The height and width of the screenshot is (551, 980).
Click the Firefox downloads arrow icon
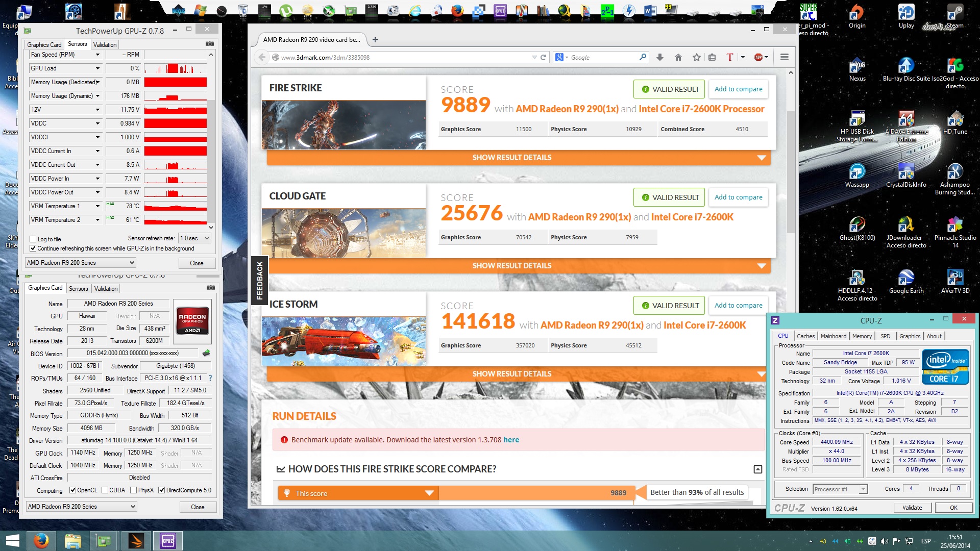click(659, 57)
